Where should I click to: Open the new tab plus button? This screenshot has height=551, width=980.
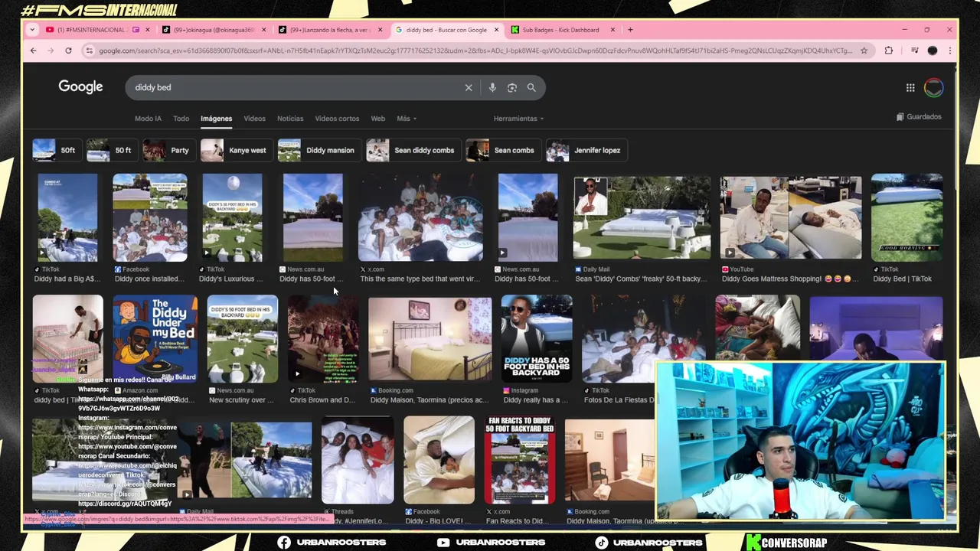coord(630,30)
